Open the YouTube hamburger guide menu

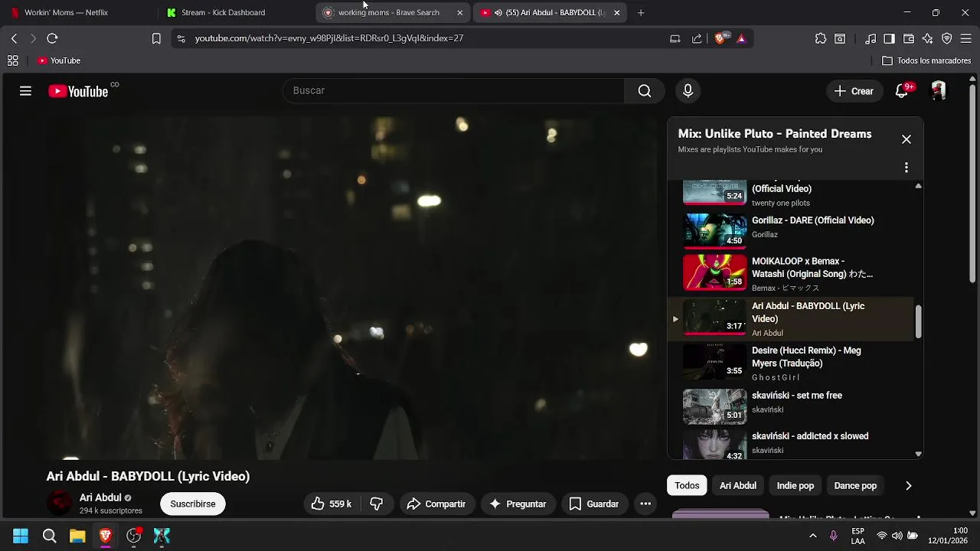[x=25, y=91]
